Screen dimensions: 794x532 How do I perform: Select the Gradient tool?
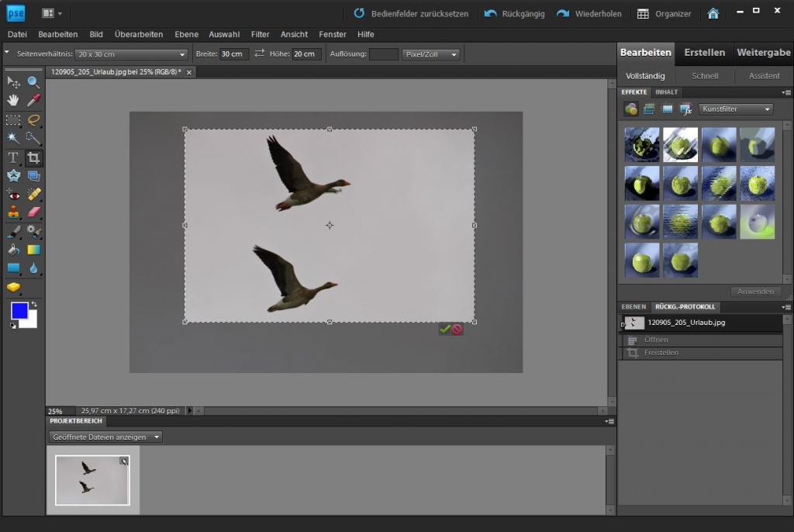coord(33,250)
